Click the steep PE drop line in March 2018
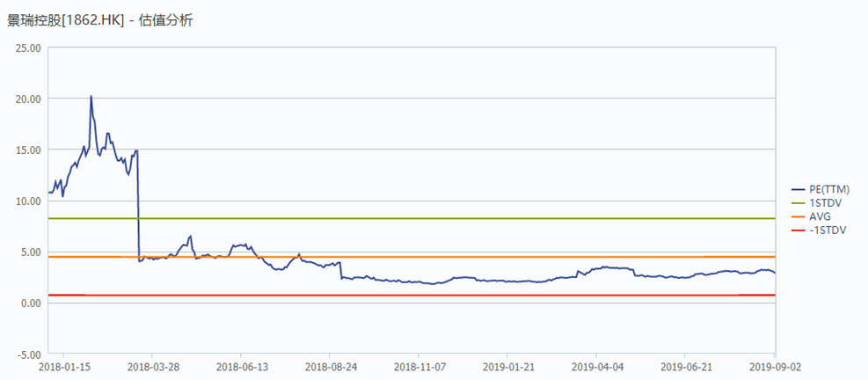Image resolution: width=868 pixels, height=380 pixels. tap(138, 205)
